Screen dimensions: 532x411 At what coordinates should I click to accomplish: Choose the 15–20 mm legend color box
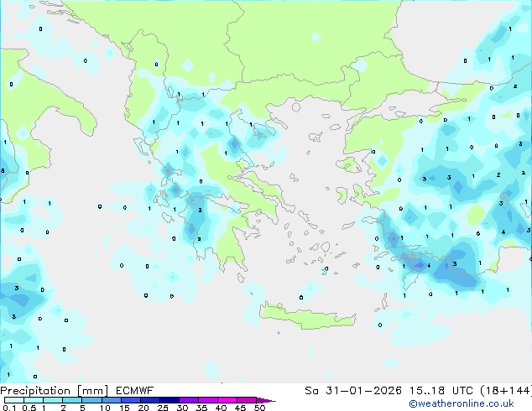(x=130, y=400)
